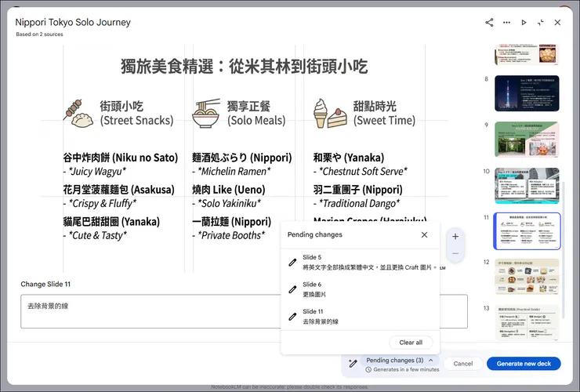580x392 pixels.
Task: Click the Based on 2 sources text
Action: click(x=39, y=34)
